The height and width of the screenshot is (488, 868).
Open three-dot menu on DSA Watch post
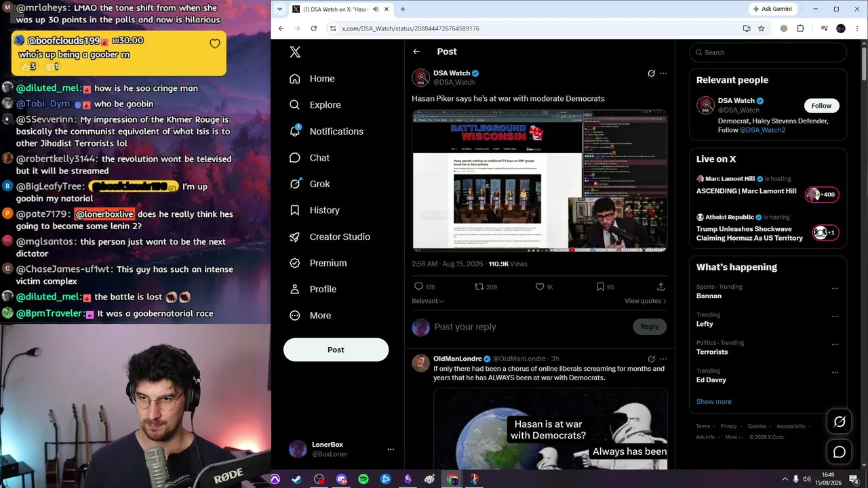pos(663,73)
